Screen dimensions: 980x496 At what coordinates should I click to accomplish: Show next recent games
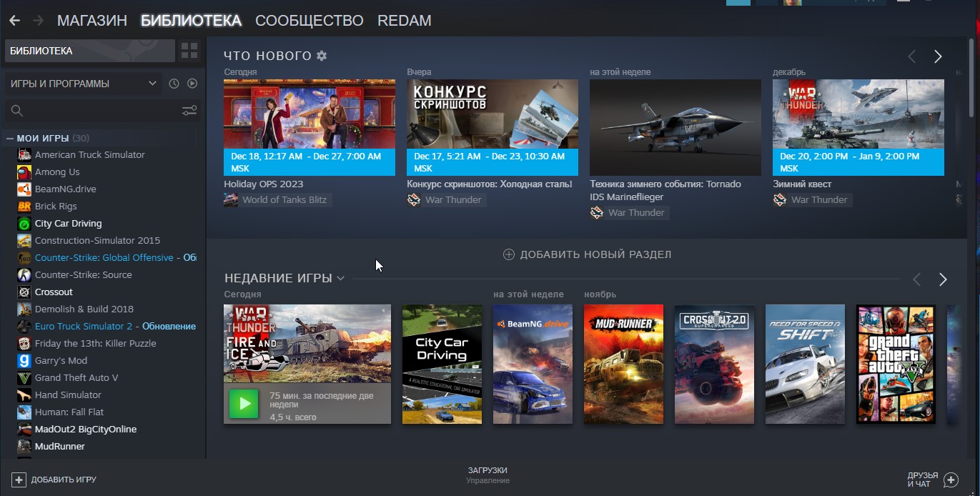(x=943, y=279)
